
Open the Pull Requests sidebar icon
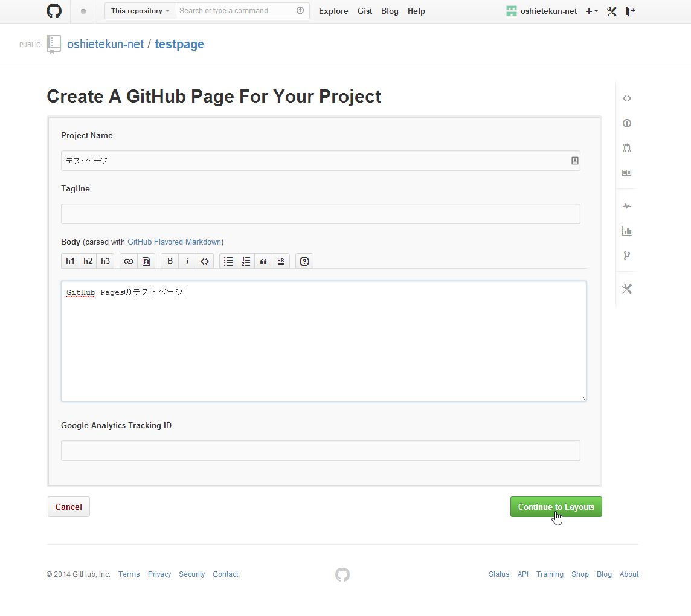point(627,148)
